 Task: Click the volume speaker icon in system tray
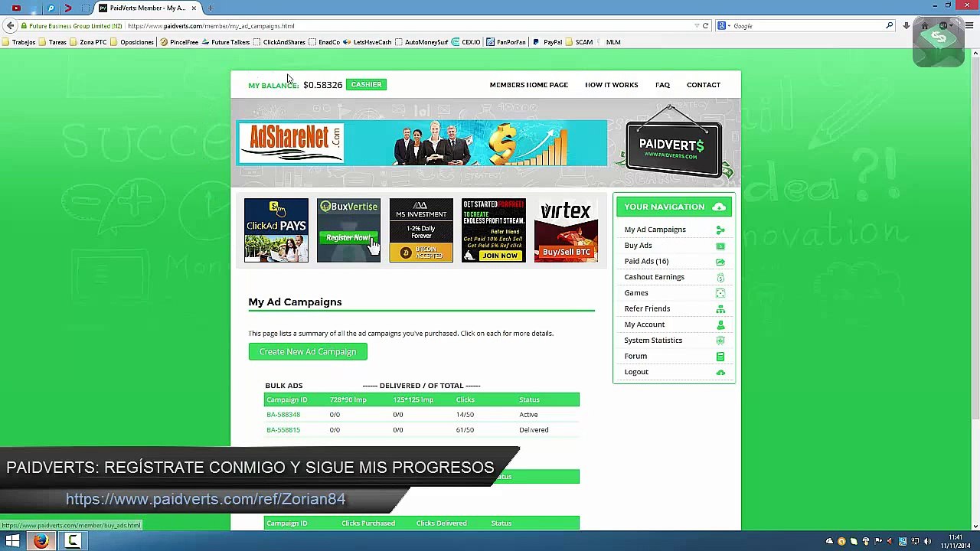(927, 542)
